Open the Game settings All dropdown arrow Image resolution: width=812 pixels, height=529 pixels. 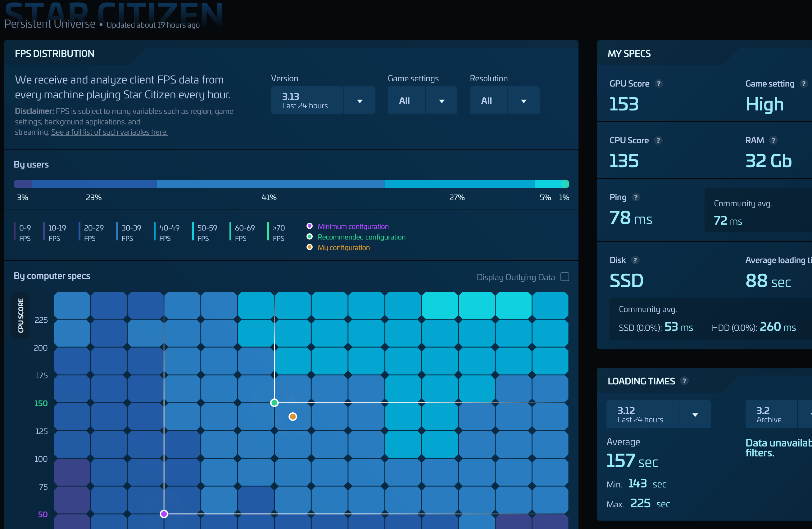[442, 101]
